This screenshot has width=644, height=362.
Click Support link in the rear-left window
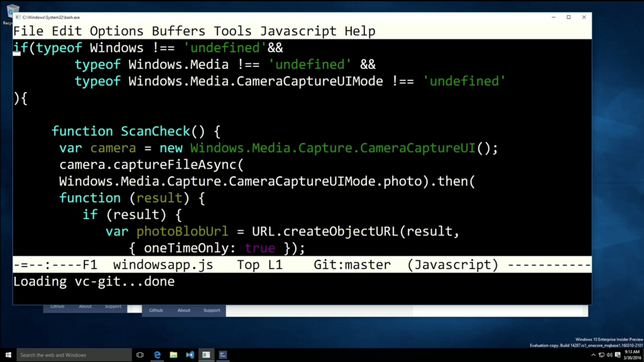click(113, 306)
